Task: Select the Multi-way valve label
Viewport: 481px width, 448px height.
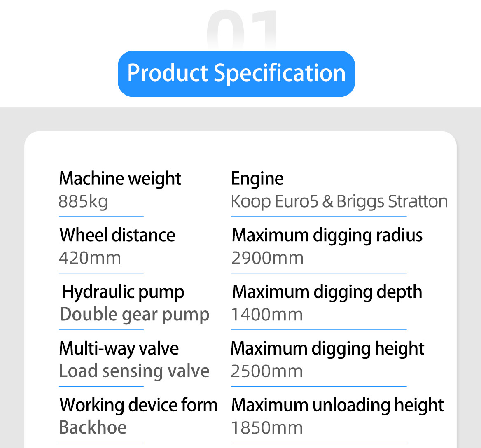Action: pos(119,349)
